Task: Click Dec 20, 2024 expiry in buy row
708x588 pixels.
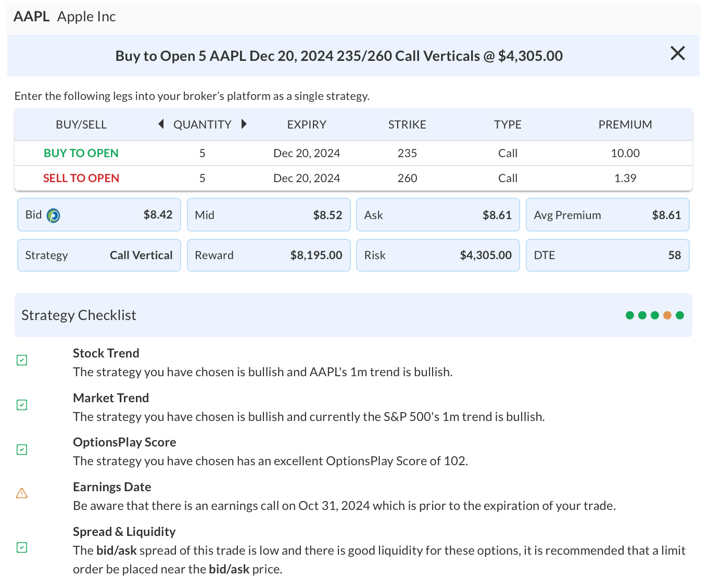Action: [x=307, y=153]
